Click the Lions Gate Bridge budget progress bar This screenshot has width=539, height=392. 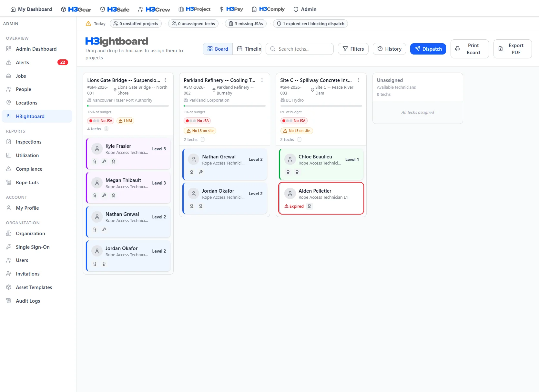128,106
